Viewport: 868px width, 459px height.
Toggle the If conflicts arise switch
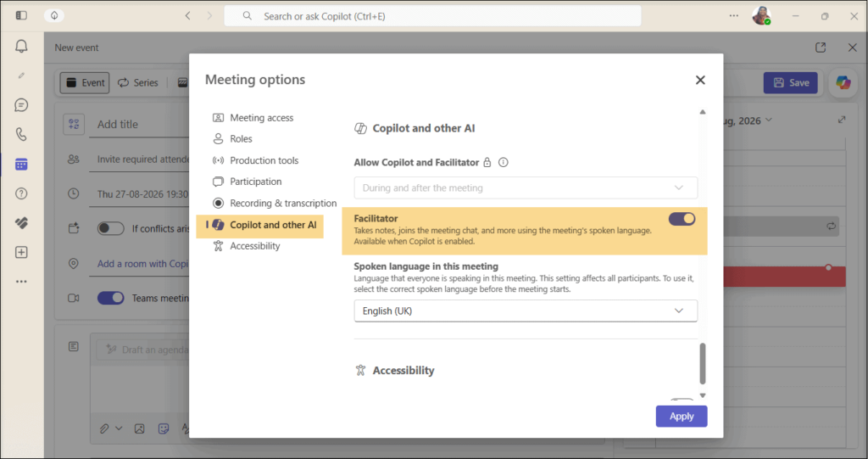(111, 228)
